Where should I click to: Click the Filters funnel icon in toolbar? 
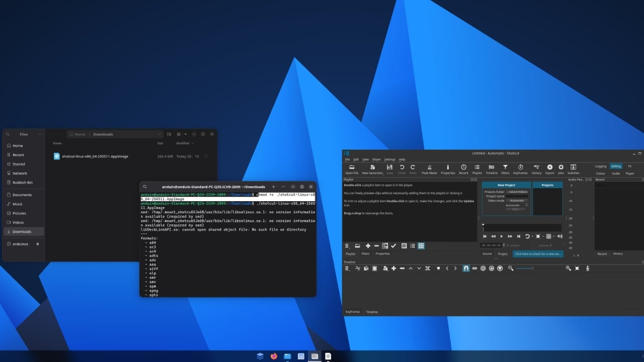point(505,169)
